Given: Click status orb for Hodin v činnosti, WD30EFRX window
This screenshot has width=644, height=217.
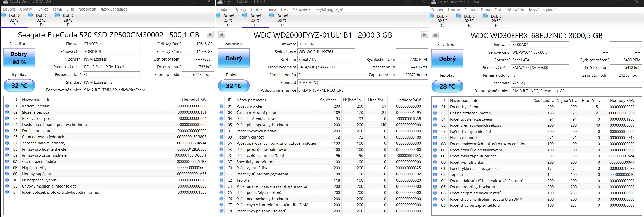Looking at the screenshot, I should 435,137.
